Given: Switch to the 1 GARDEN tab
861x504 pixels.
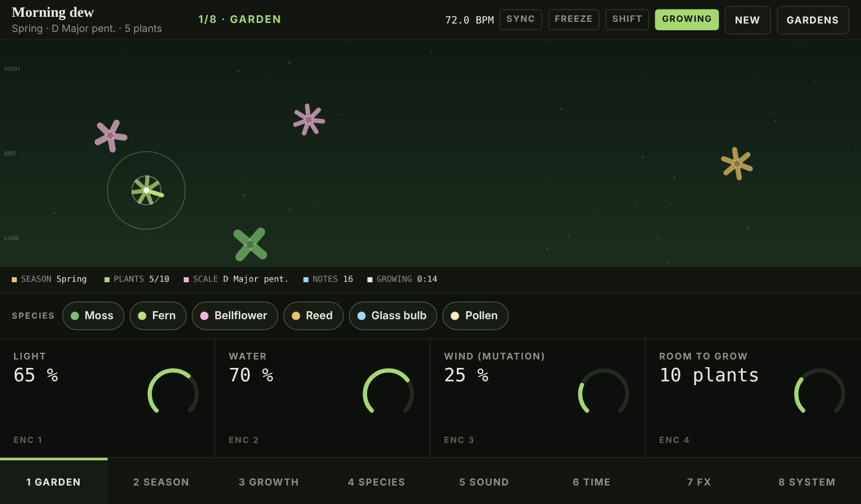Looking at the screenshot, I should click(x=54, y=482).
